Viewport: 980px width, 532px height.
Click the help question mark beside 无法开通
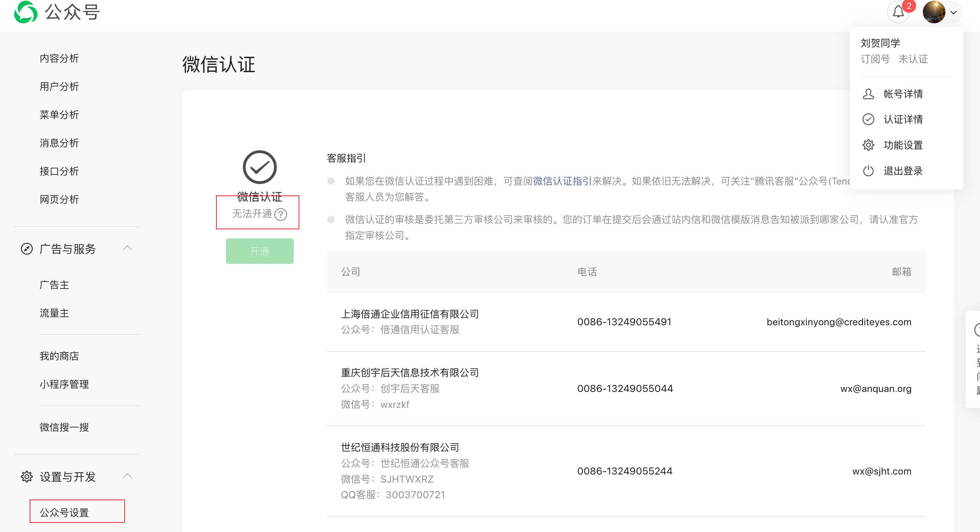[281, 214]
